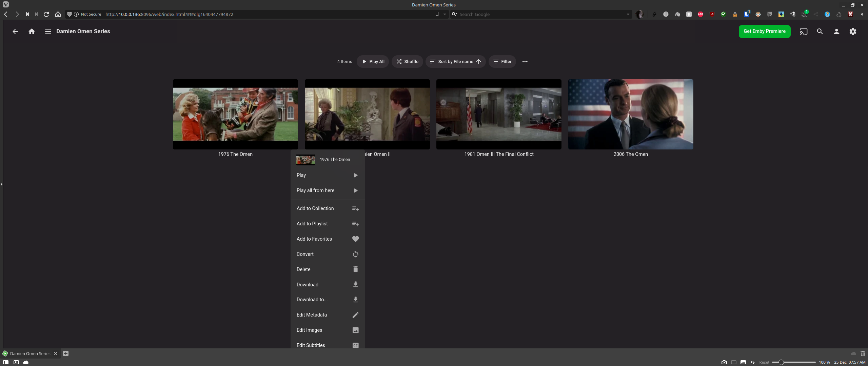Adjust the page zoom slider
Viewport: 868px width, 366px height.
(781, 362)
